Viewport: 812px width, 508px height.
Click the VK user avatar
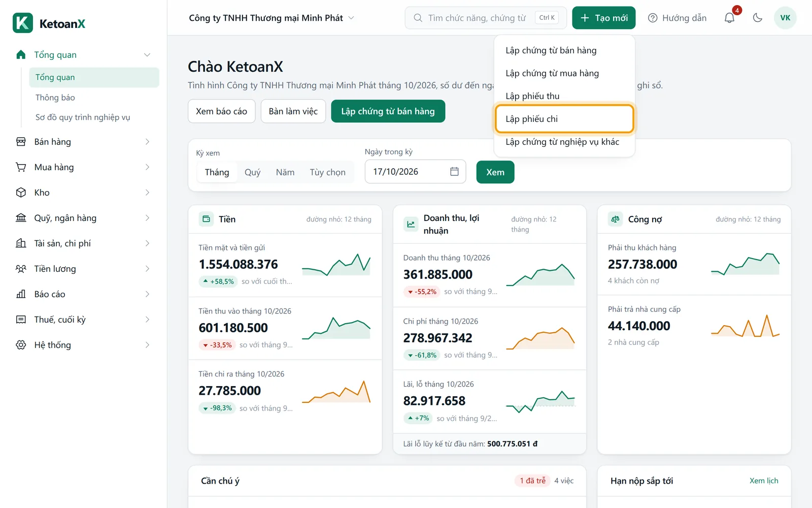pos(785,18)
